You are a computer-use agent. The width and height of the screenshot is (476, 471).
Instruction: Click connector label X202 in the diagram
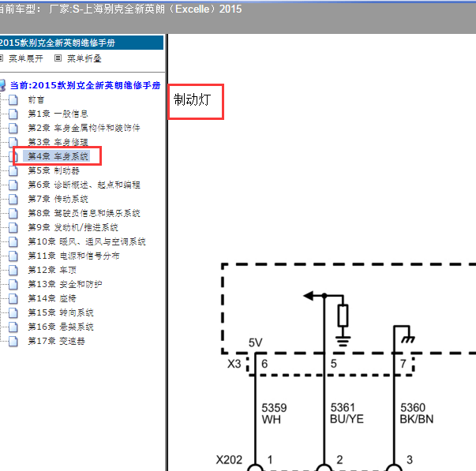(x=229, y=460)
